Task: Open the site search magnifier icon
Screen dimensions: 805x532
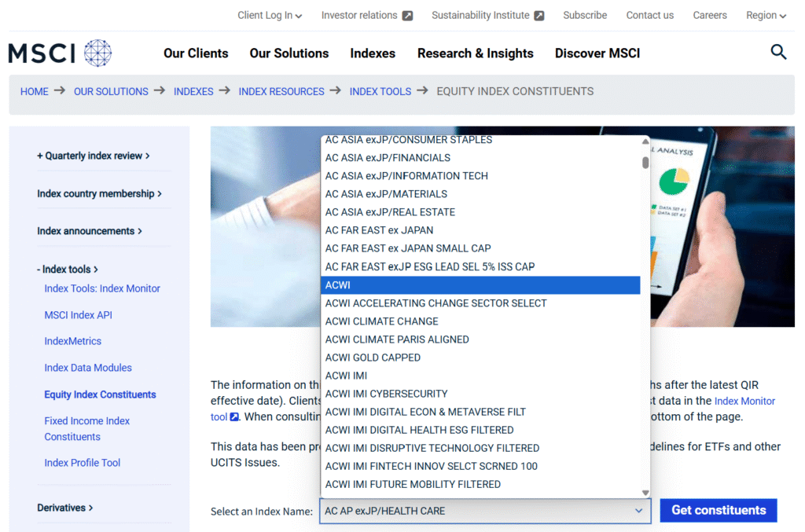Action: (778, 52)
